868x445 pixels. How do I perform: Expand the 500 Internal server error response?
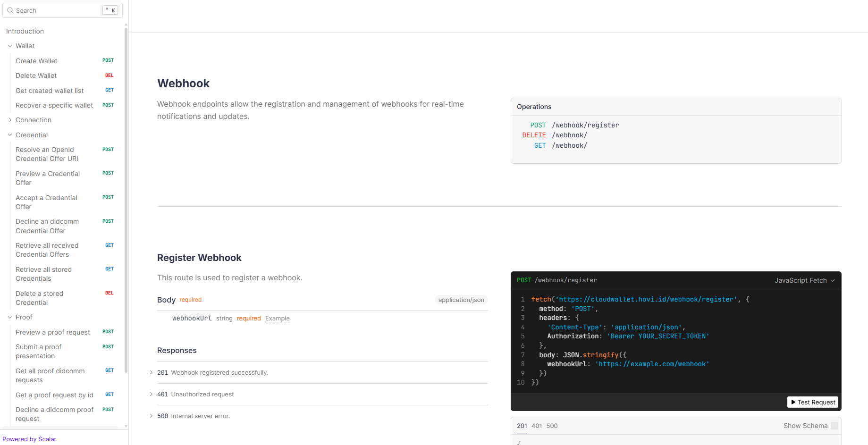pos(151,416)
